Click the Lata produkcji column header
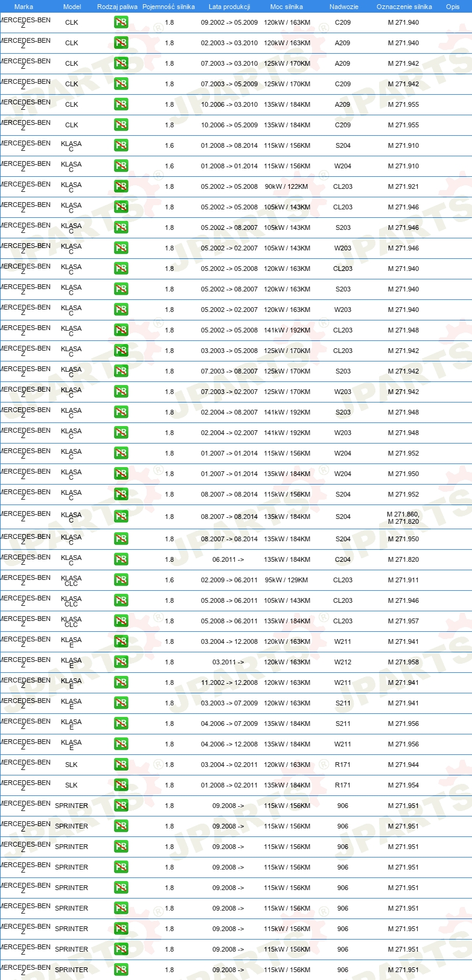Viewport: 472px width, 980px height. click(229, 7)
